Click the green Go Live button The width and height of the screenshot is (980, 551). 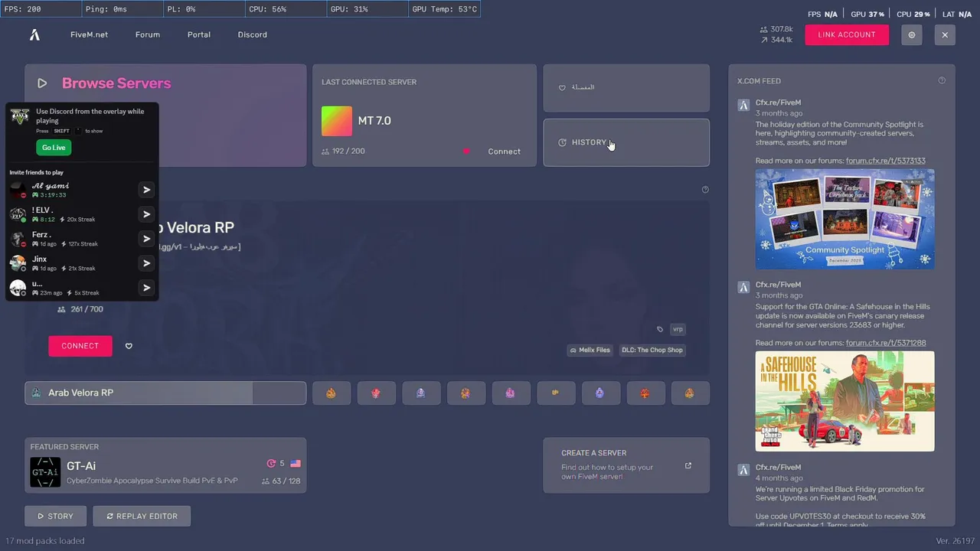(54, 148)
